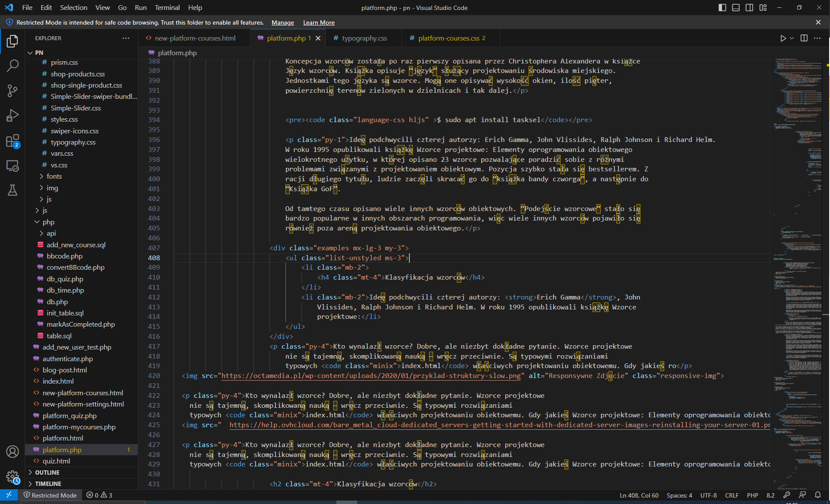
Task: Open the Run dropdown arrow next to play
Action: 792,38
